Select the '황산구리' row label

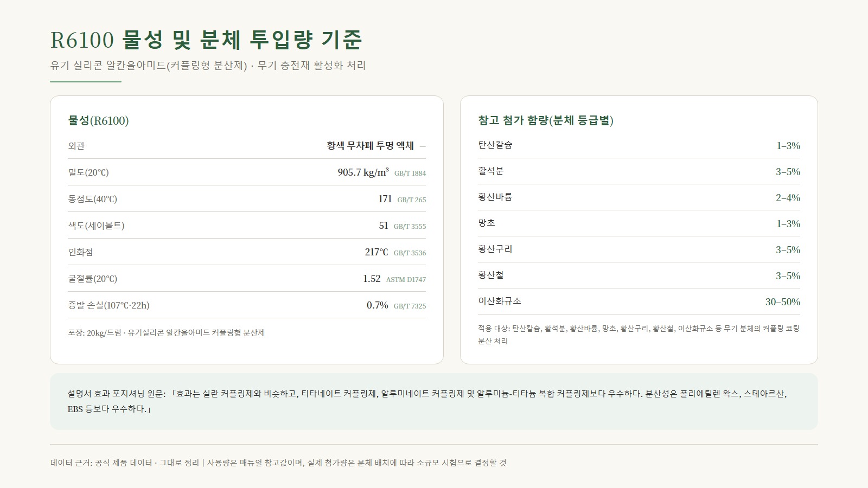pos(495,249)
